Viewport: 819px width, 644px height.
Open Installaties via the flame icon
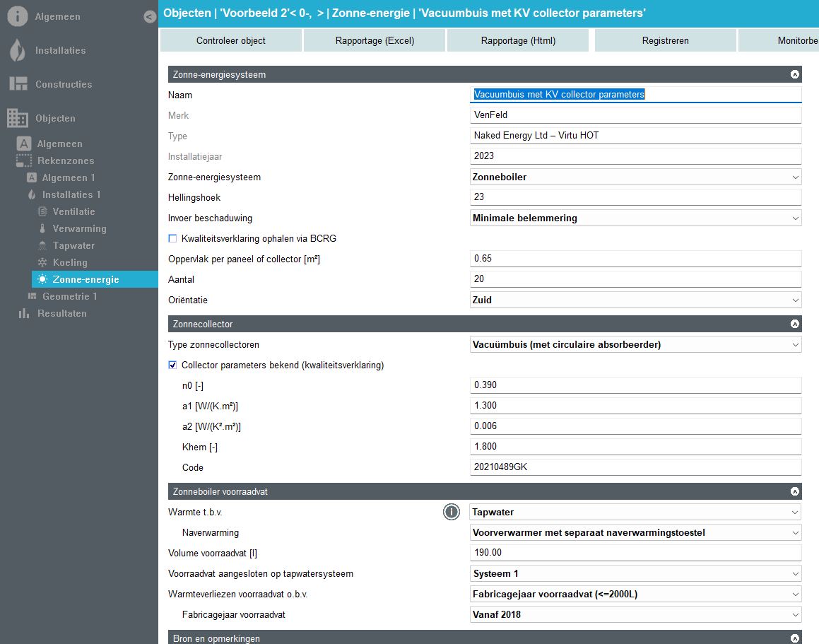pos(18,50)
